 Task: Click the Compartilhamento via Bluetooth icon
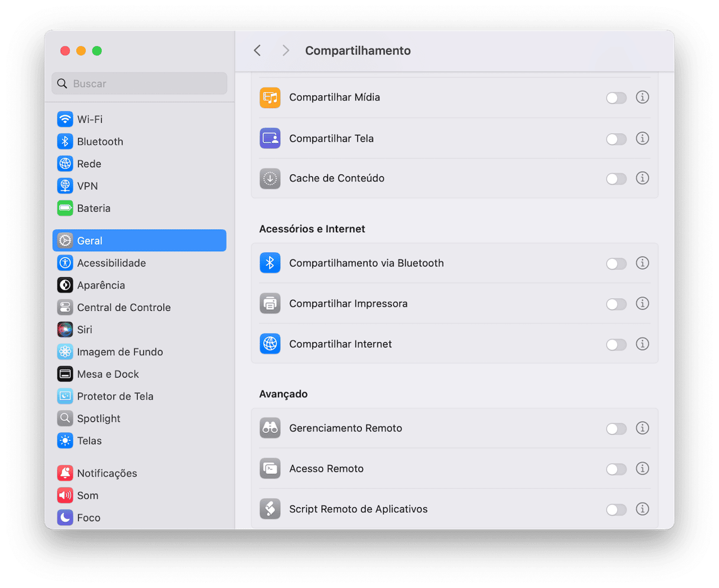coord(270,263)
